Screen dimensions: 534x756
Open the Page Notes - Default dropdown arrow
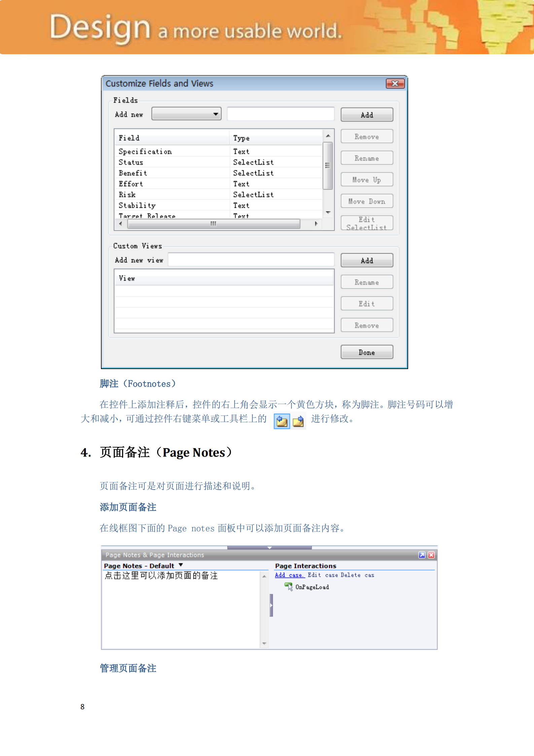point(181,565)
